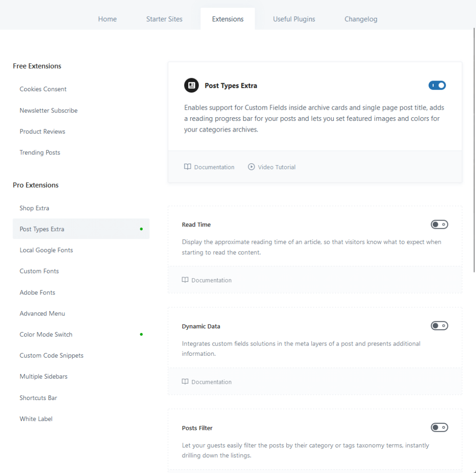Disable the Post Types Extra extension toggle
The height and width of the screenshot is (473, 476).
(437, 86)
